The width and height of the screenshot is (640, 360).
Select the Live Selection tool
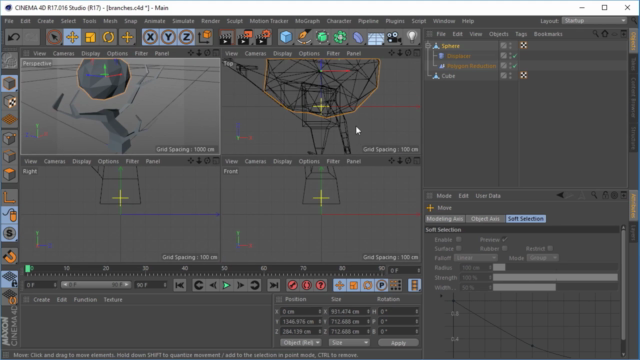54,37
